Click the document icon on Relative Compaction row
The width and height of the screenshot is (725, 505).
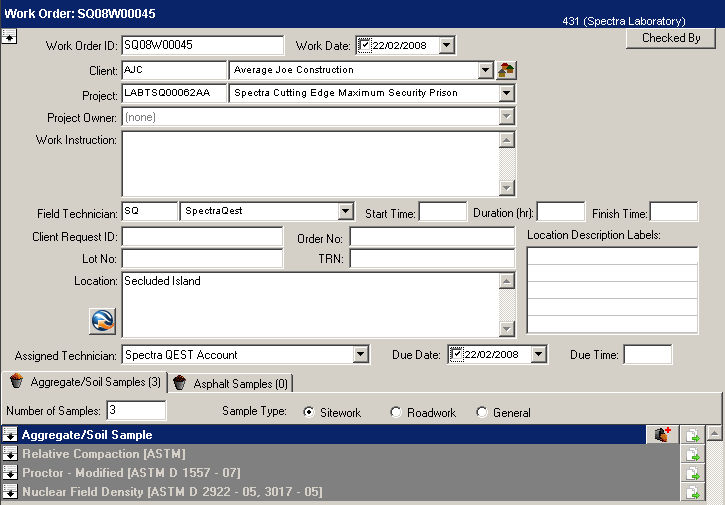691,454
